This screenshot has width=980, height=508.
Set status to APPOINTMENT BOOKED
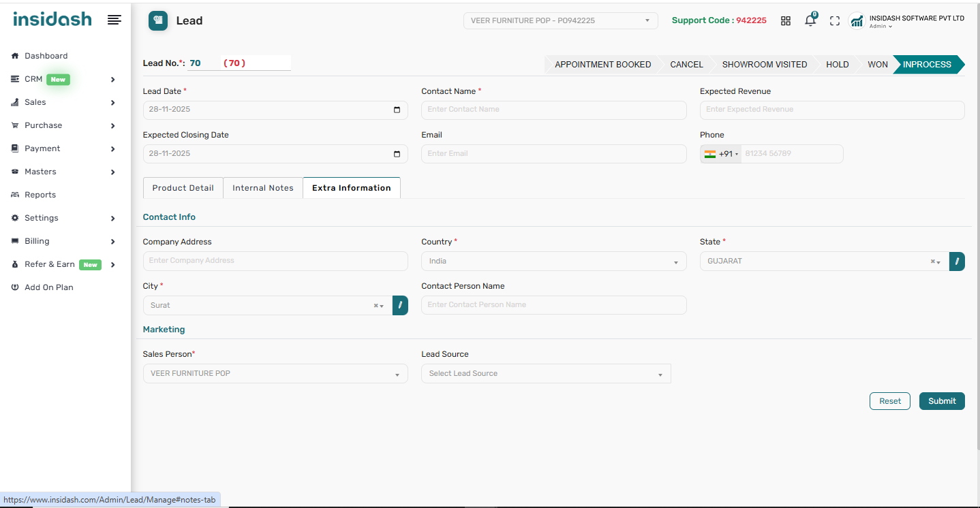click(602, 65)
